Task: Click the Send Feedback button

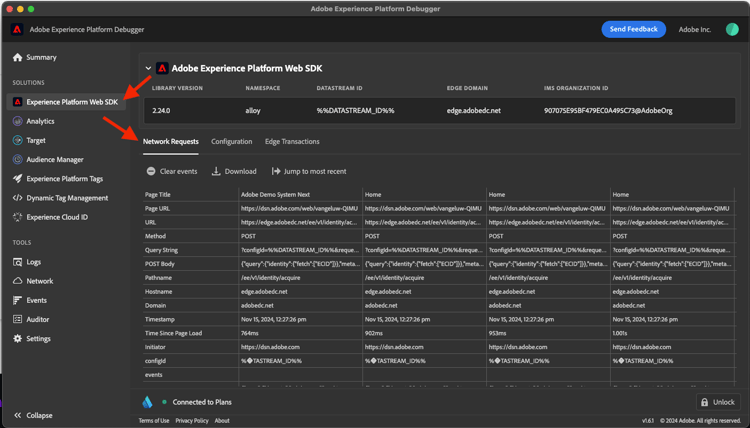Action: pyautogui.click(x=633, y=29)
